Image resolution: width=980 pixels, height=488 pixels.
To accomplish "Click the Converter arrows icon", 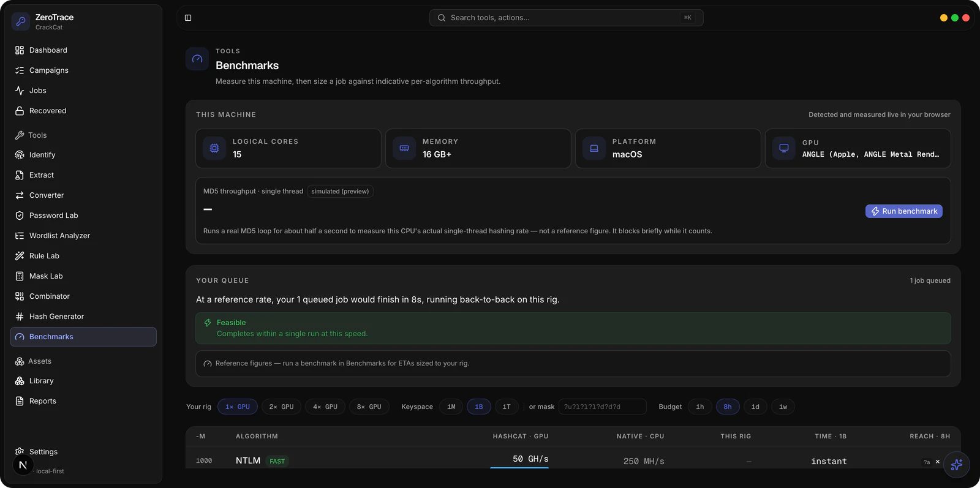I will 20,195.
